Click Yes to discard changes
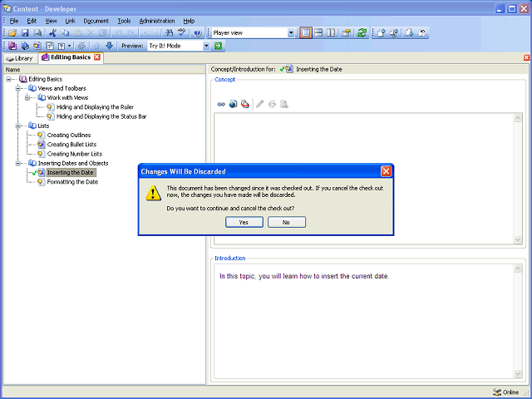The width and height of the screenshot is (532, 399). (x=244, y=222)
